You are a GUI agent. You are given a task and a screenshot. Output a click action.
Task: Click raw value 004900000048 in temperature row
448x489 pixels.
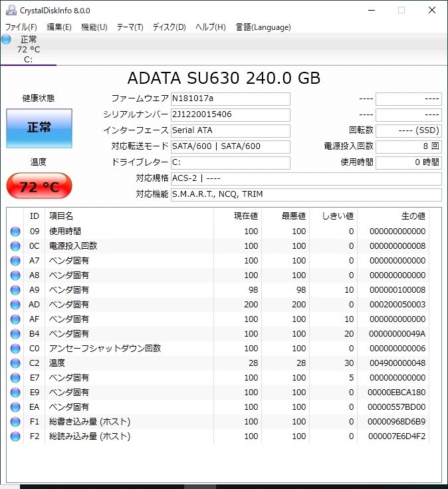pyautogui.click(x=397, y=363)
